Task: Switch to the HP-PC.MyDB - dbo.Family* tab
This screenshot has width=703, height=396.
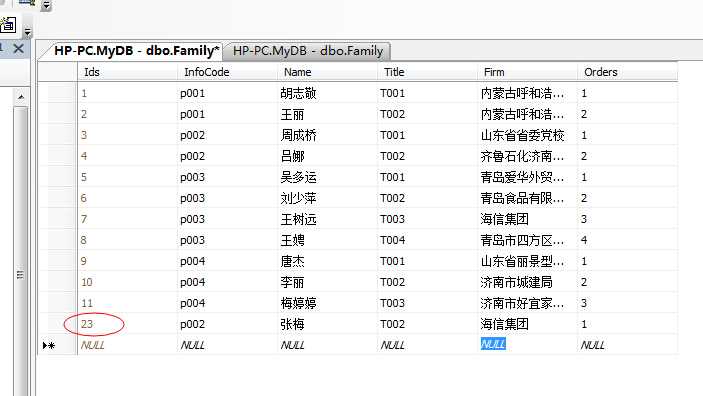Action: 136,51
